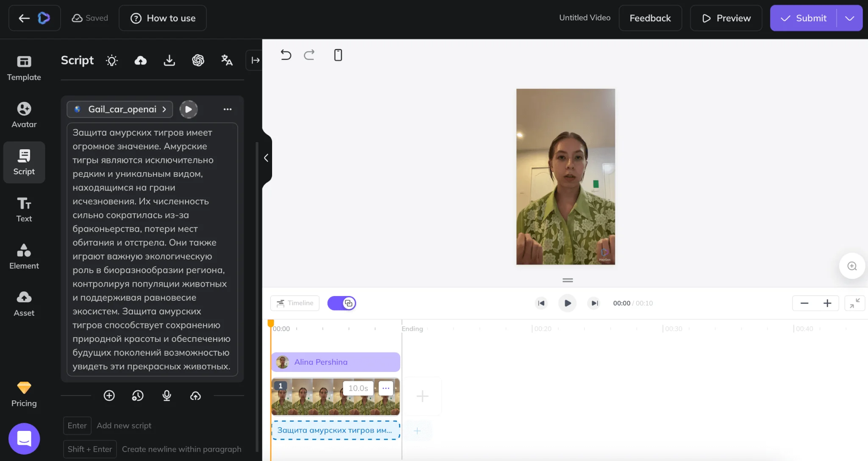Toggle the purple switch beside Timeline

pos(342,303)
